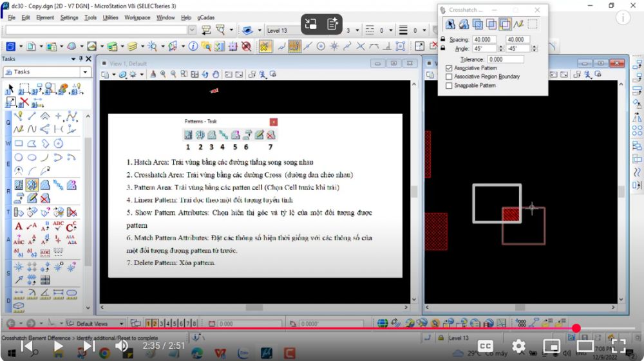Click the Points method icon in Crosshatch dialog
This screenshot has height=361, width=644.
[518, 24]
